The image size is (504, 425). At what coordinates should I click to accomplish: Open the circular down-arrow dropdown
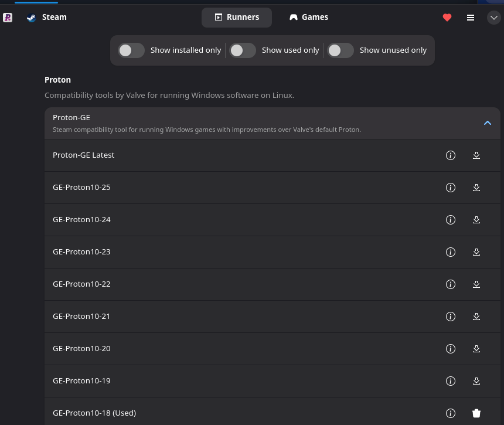point(493,18)
